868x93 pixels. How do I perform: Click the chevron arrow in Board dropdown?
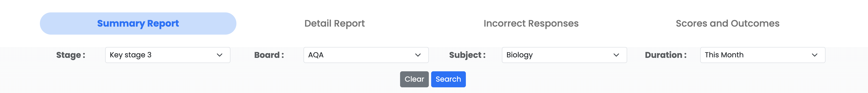pos(418,55)
